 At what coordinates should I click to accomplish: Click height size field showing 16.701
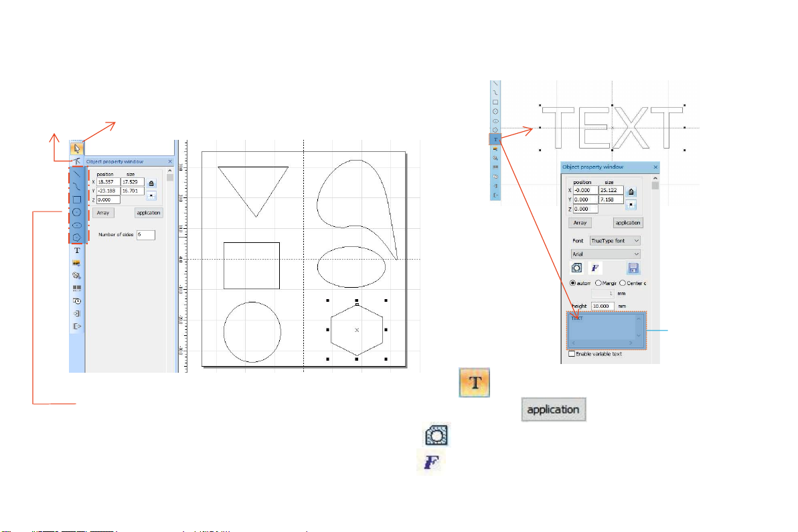pyautogui.click(x=133, y=191)
